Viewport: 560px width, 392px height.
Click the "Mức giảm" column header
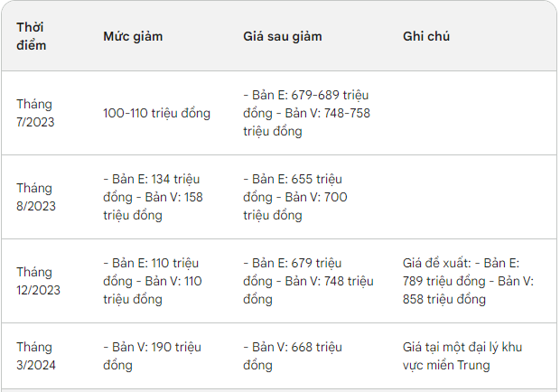click(133, 36)
